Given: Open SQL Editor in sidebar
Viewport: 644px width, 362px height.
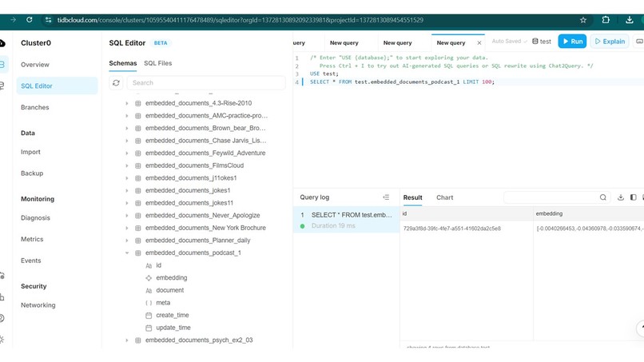Looking at the screenshot, I should pyautogui.click(x=57, y=86).
